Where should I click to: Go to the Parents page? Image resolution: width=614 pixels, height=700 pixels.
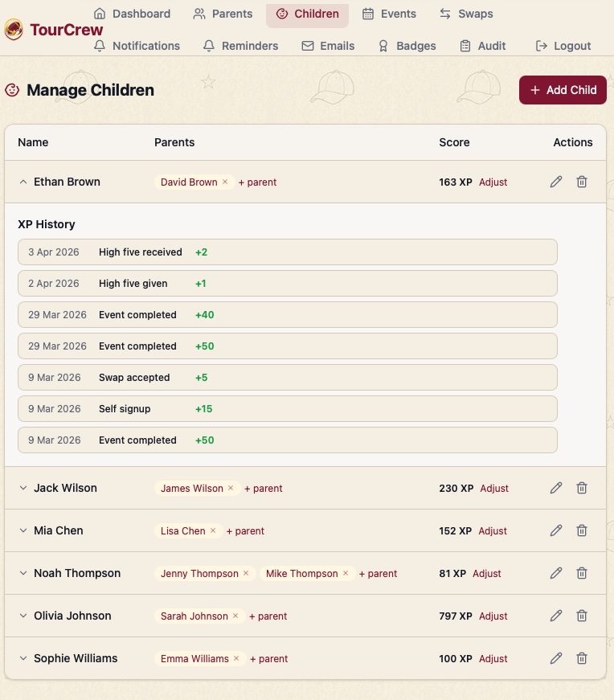[x=223, y=14]
